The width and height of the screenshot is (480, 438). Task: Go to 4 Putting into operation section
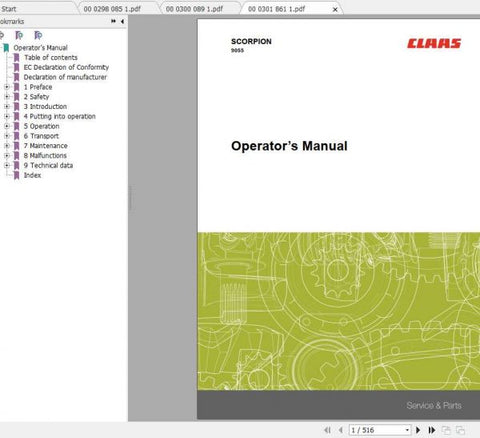pyautogui.click(x=60, y=116)
